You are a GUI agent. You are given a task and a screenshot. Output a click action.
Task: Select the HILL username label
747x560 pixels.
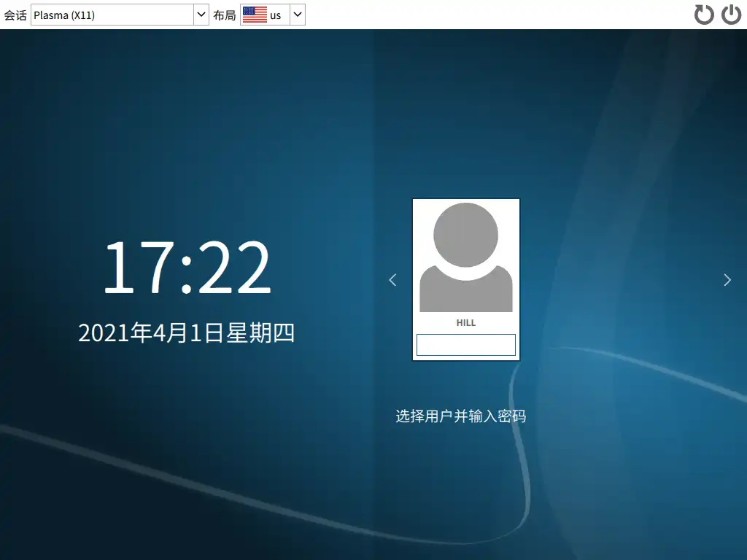[465, 323]
